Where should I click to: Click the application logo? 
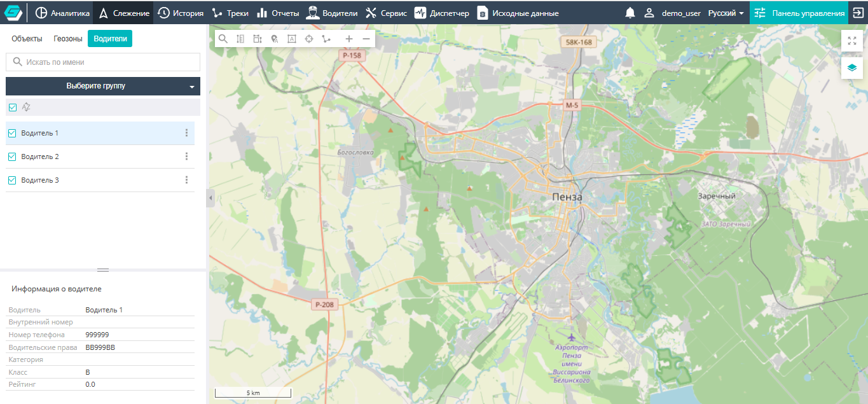pyautogui.click(x=13, y=13)
